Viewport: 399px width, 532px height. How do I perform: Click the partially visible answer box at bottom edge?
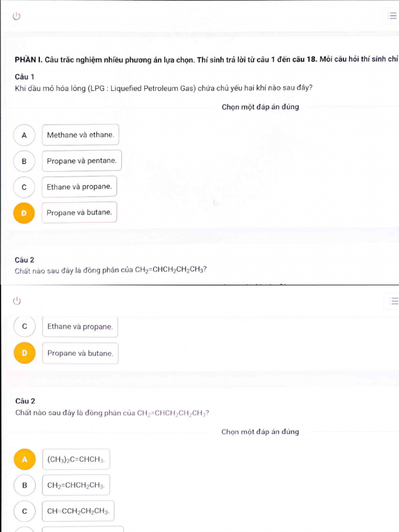tap(83, 529)
